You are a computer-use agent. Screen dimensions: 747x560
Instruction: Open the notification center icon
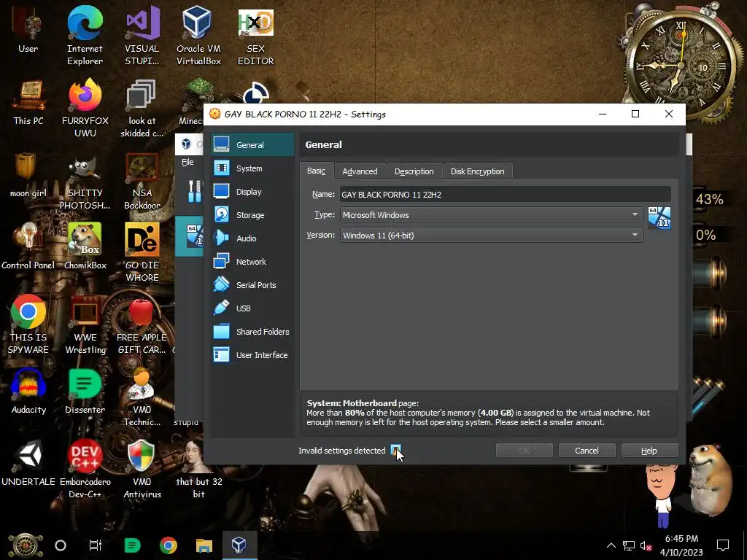[723, 545]
